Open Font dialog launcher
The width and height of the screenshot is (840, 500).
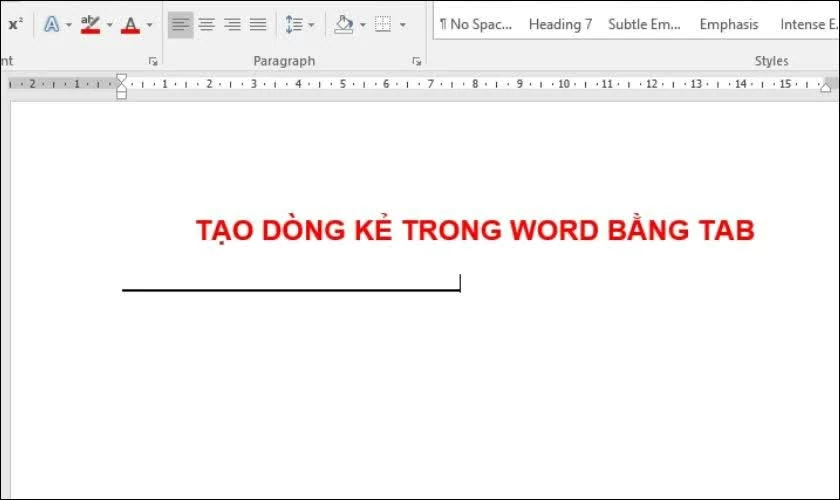click(x=153, y=62)
